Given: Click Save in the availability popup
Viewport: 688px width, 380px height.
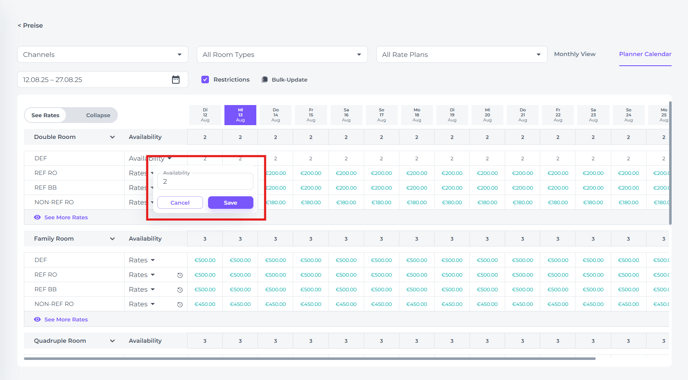Looking at the screenshot, I should [230, 203].
